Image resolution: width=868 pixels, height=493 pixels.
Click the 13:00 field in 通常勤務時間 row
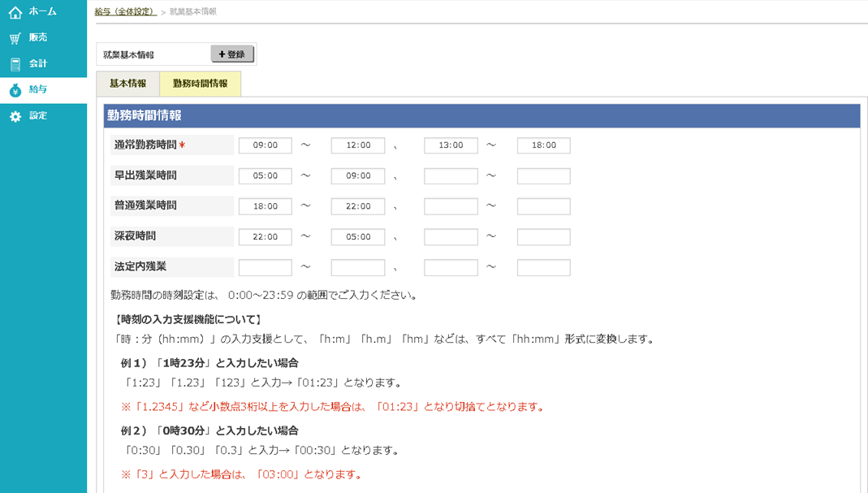click(x=451, y=145)
